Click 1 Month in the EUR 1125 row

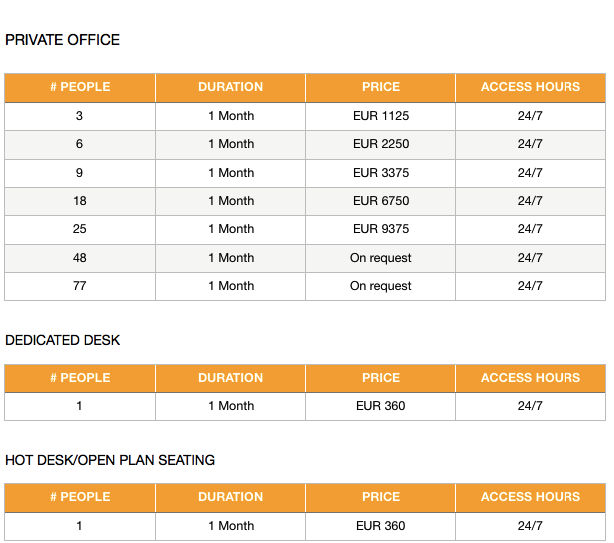click(x=231, y=116)
